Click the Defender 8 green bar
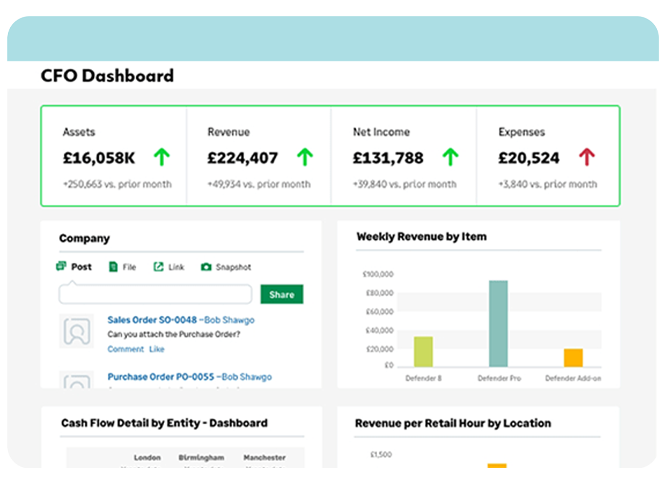The image size is (666, 484). tap(423, 352)
